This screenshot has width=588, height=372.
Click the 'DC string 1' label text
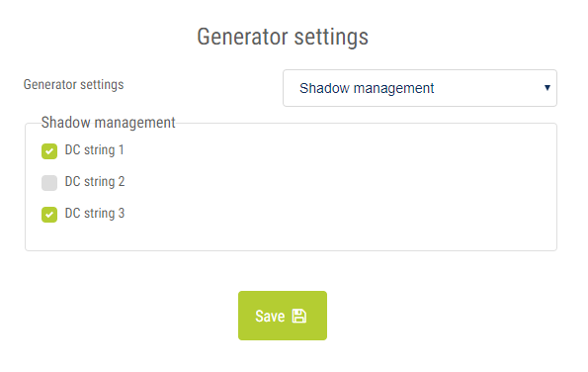[x=94, y=149]
